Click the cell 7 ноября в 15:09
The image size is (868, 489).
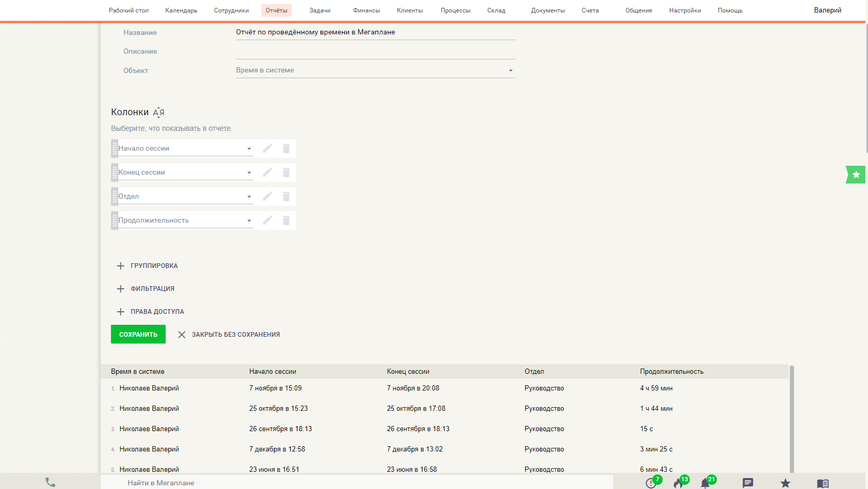(275, 388)
